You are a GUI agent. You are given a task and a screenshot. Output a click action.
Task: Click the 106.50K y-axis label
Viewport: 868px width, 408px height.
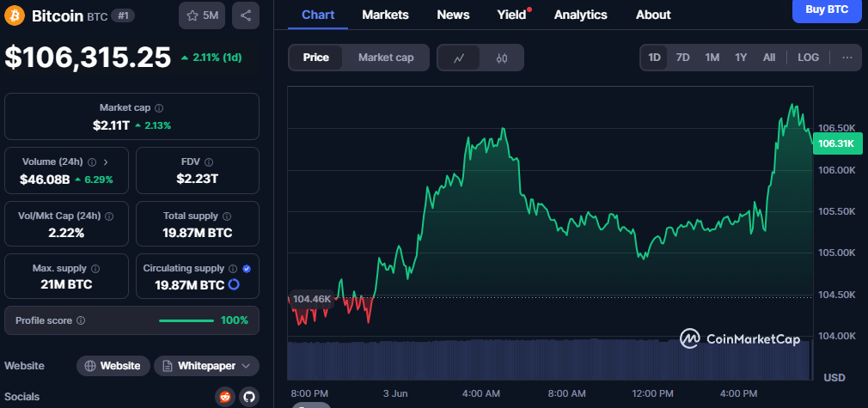point(836,129)
